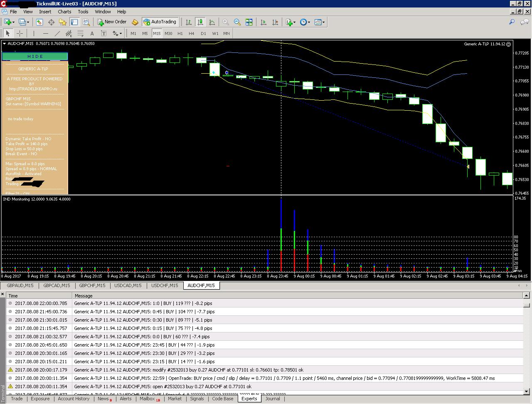Tile chart windows icon
This screenshot has height=404, width=532.
pos(249,22)
